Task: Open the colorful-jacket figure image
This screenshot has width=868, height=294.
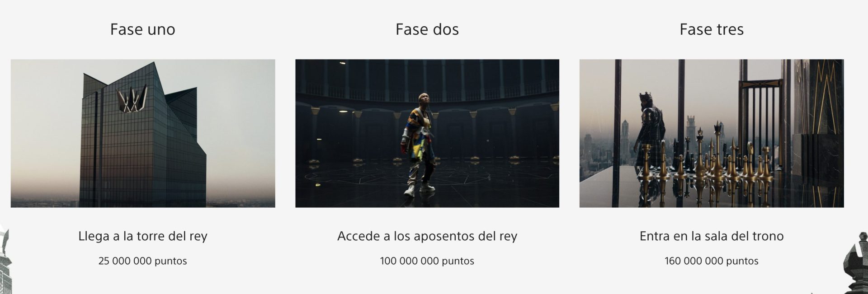Action: tap(427, 133)
